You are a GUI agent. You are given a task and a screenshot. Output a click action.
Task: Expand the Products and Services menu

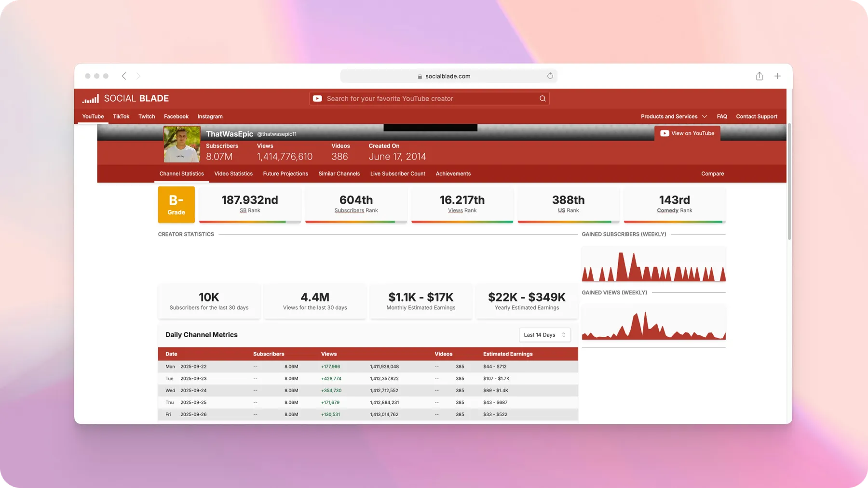click(673, 117)
